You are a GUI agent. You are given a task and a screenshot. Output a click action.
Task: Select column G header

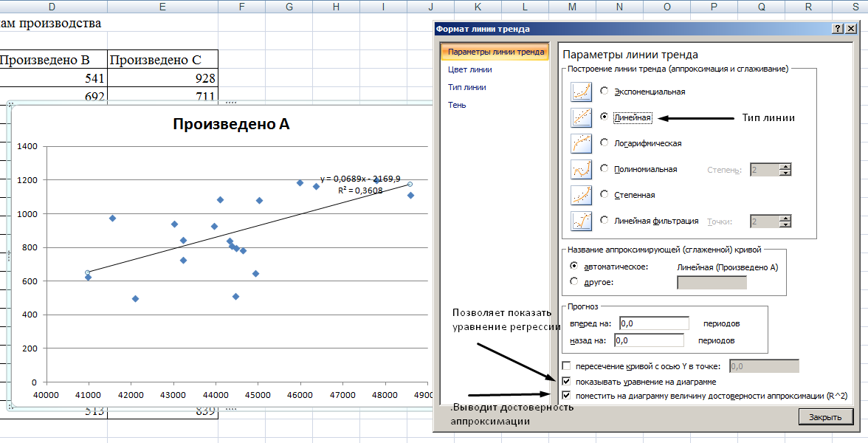point(289,7)
